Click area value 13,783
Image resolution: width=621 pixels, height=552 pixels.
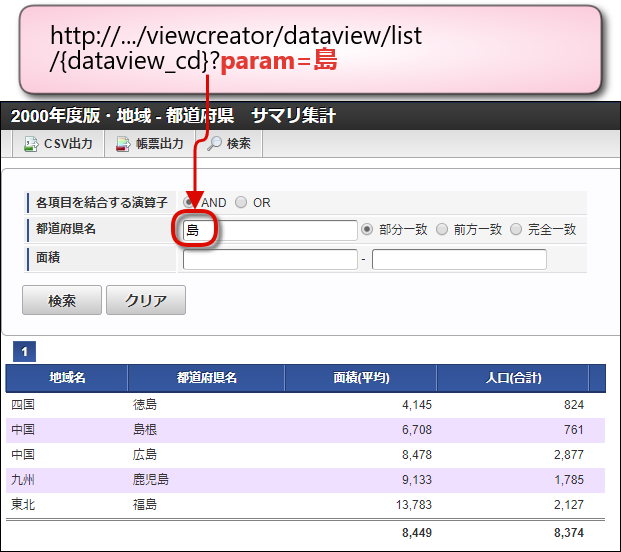(414, 504)
